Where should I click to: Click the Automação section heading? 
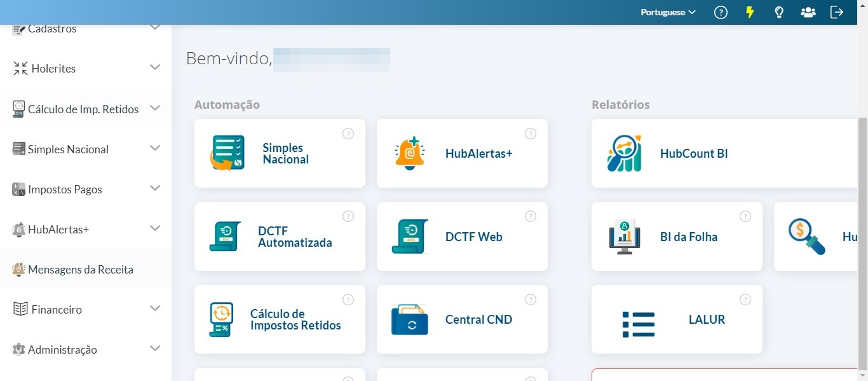(x=227, y=104)
